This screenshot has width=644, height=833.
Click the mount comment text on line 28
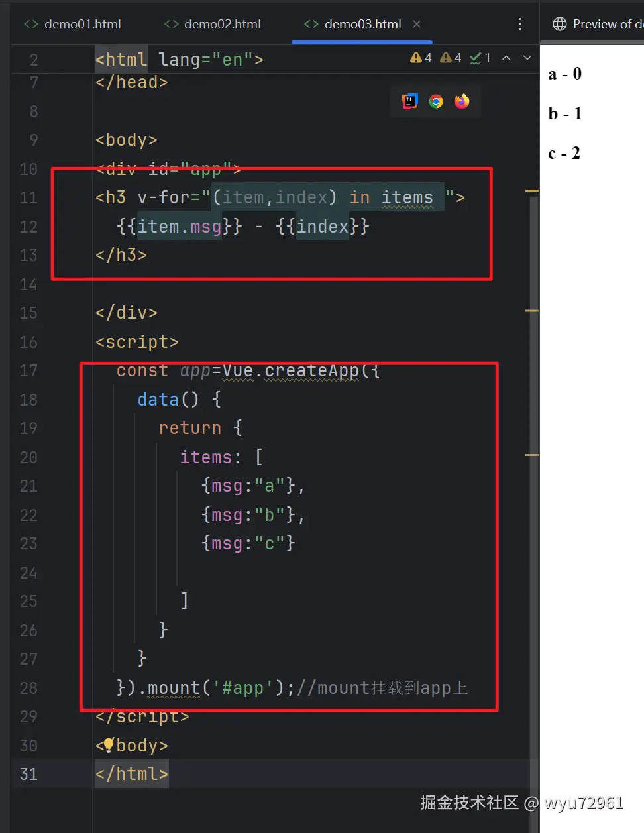point(382,688)
